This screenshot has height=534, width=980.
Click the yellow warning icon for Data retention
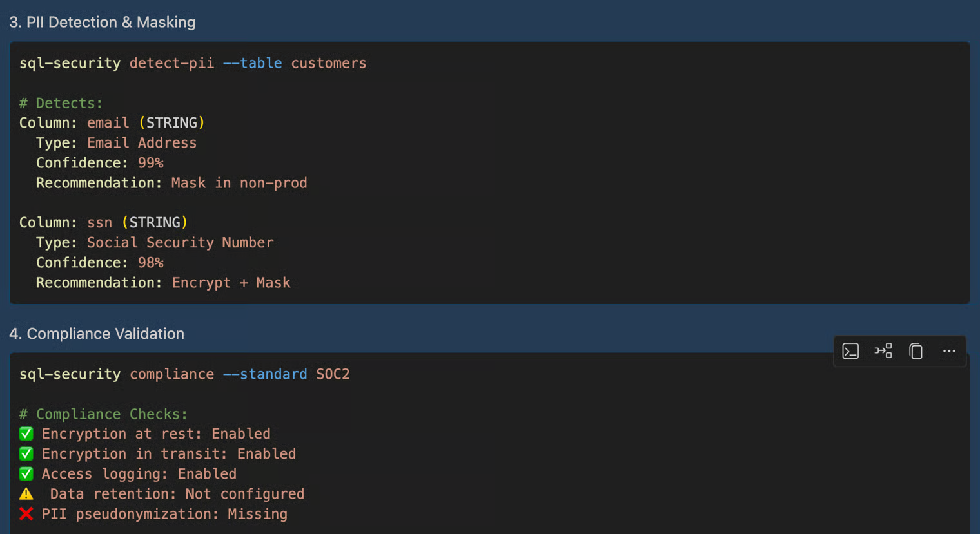[x=26, y=494]
